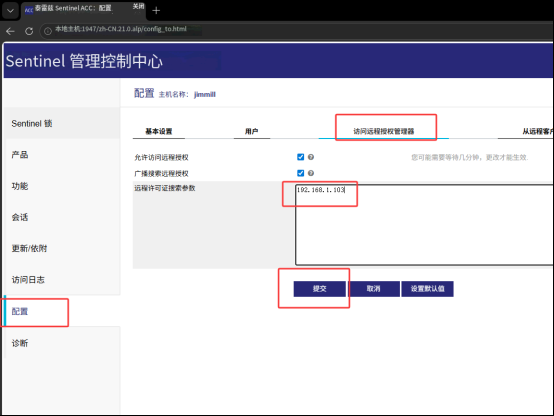
Task: Click the browser back arrow
Action: coord(10,31)
